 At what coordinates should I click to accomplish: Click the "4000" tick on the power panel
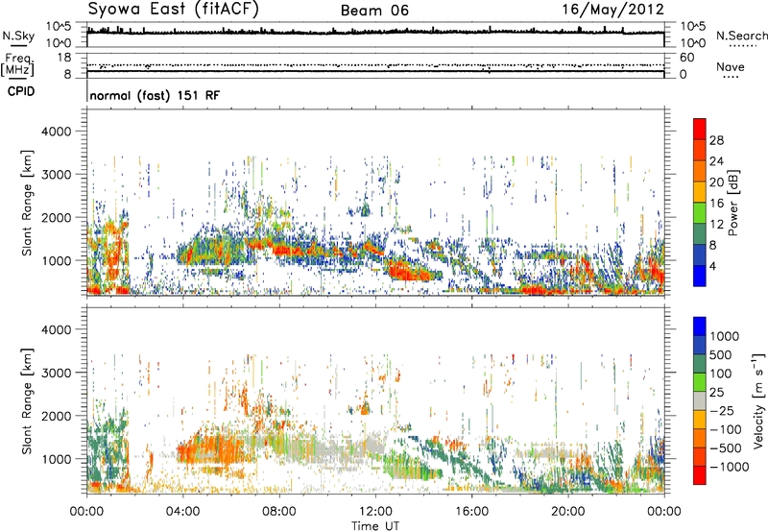tap(57, 132)
